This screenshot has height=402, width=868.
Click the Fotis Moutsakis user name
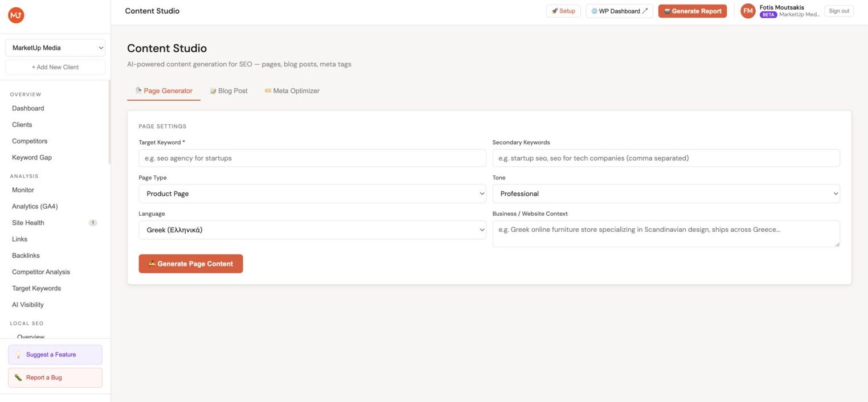coord(782,7)
